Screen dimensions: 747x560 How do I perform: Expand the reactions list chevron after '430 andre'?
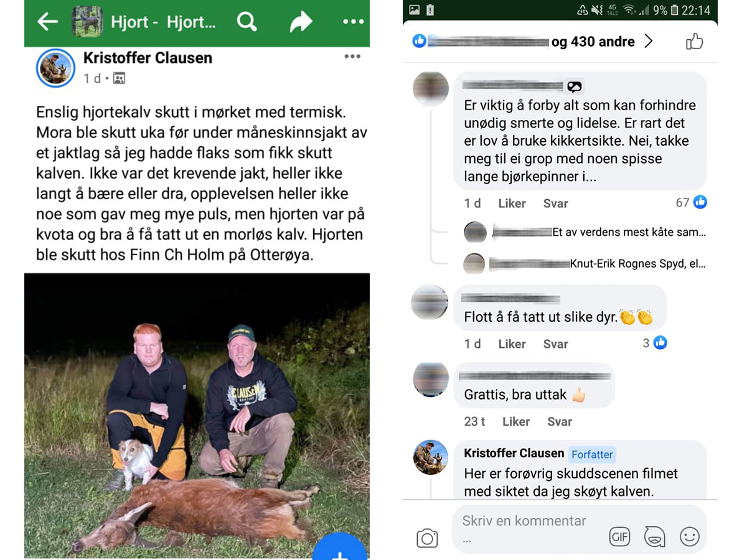click(649, 42)
